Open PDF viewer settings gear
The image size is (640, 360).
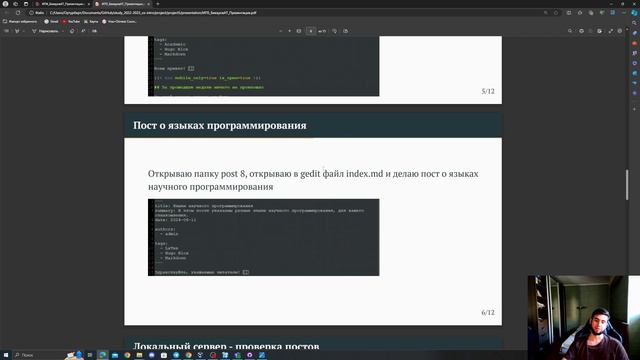[620, 31]
